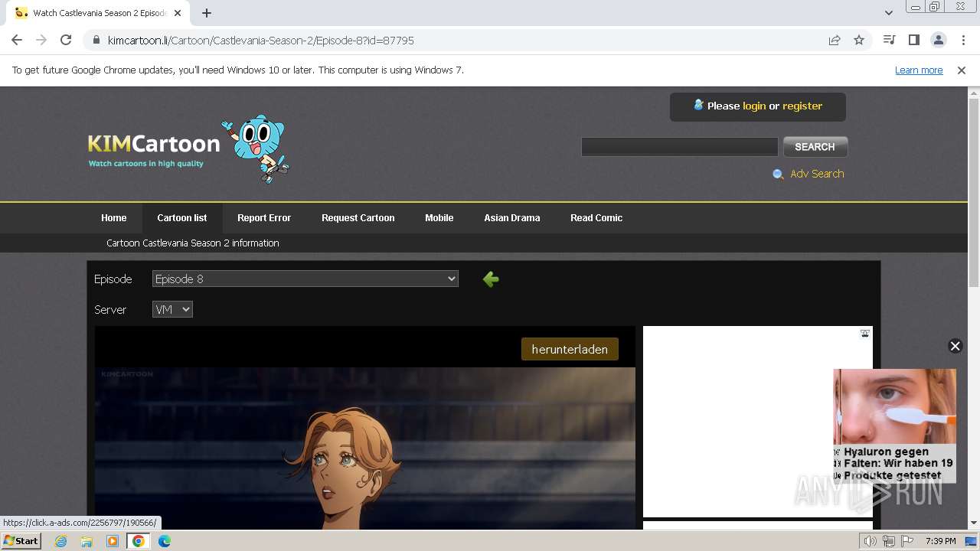The image size is (980, 551).
Task: Close the floating Hyaluron ad
Action: coord(955,346)
